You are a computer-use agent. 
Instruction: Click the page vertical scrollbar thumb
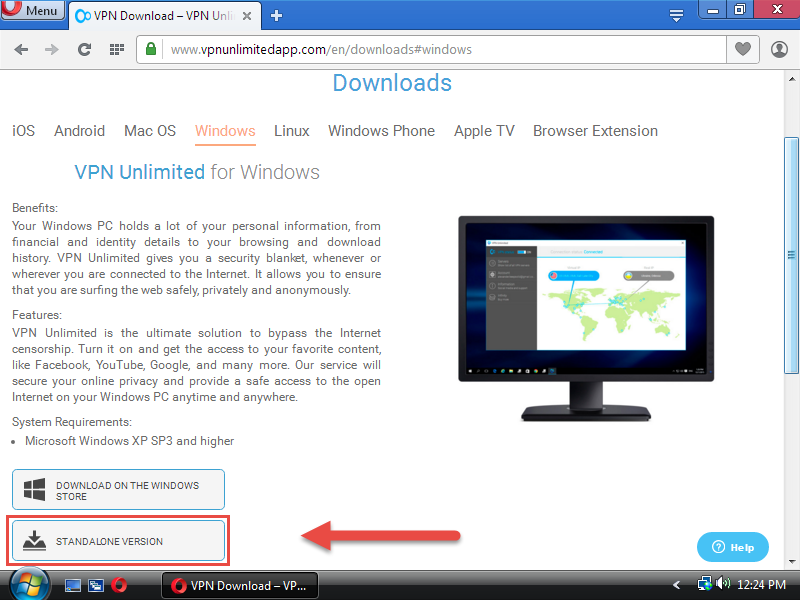click(791, 255)
